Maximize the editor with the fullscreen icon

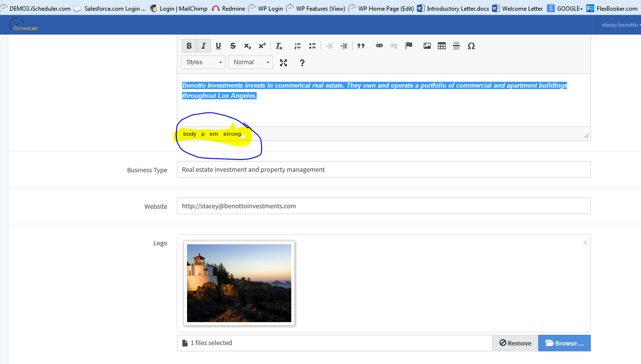tap(283, 62)
